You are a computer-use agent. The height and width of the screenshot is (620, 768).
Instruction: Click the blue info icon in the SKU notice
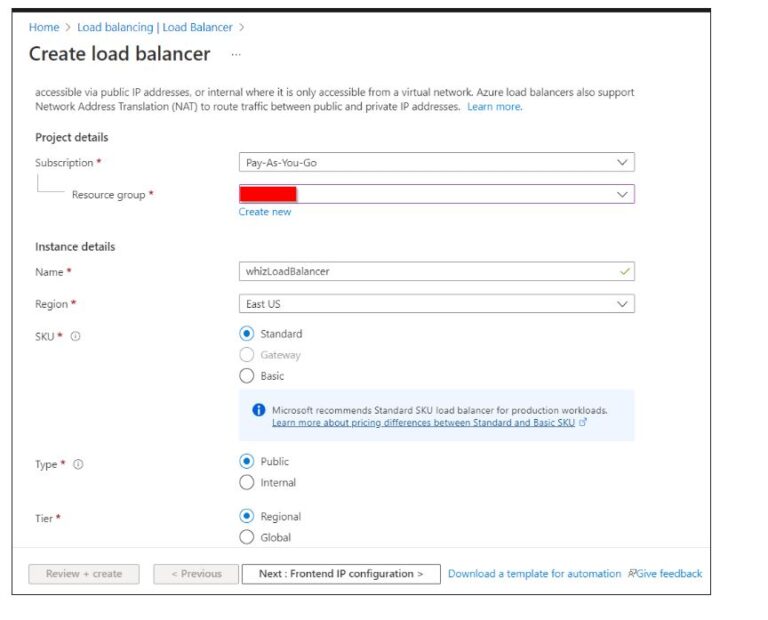pyautogui.click(x=258, y=410)
